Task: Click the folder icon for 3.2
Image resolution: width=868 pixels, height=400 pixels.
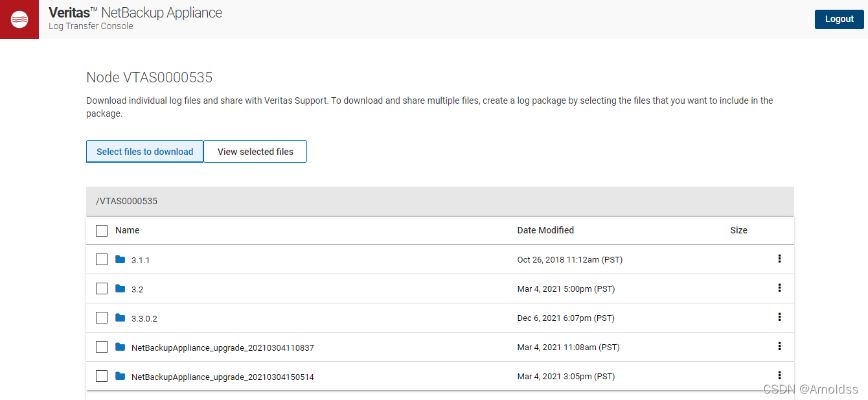Action: point(120,288)
